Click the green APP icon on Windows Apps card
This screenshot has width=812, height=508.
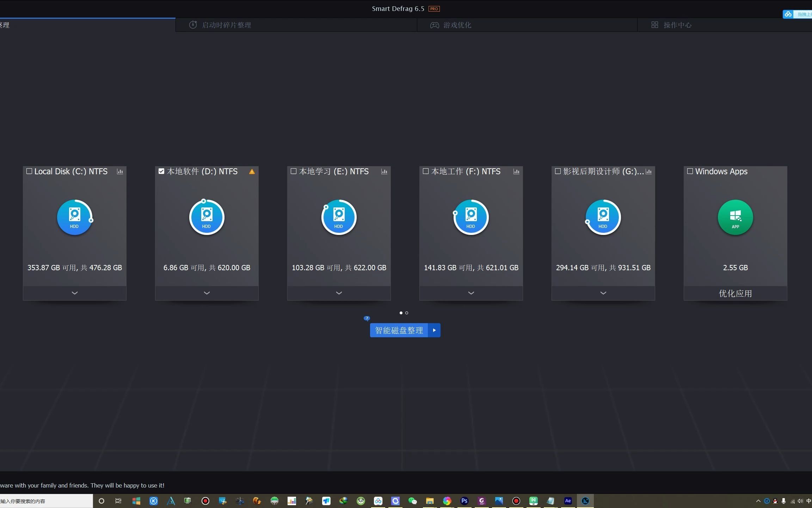pos(735,217)
